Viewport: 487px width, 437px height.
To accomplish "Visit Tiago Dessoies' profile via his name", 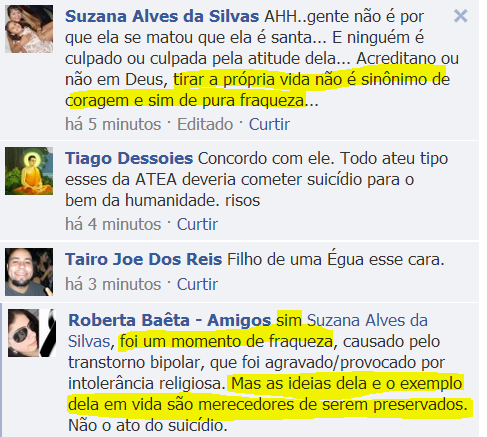I will point(129,158).
